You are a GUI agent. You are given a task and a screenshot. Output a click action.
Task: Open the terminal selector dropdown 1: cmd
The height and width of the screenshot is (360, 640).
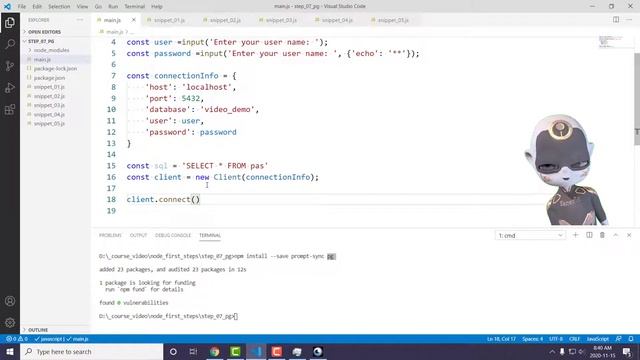[x=530, y=236]
